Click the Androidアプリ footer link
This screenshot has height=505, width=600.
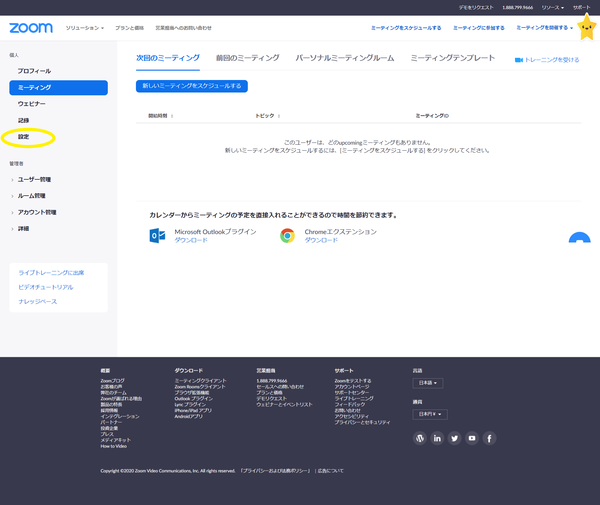(x=188, y=416)
